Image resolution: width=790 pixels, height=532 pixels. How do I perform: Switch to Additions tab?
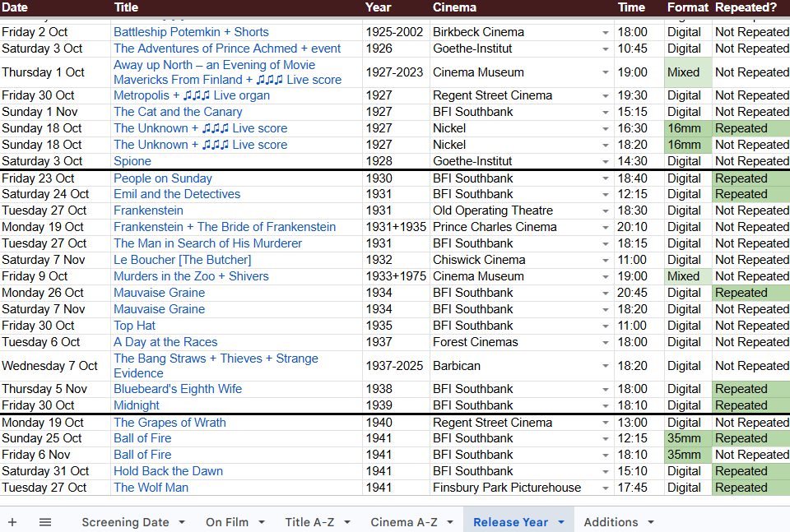611,522
